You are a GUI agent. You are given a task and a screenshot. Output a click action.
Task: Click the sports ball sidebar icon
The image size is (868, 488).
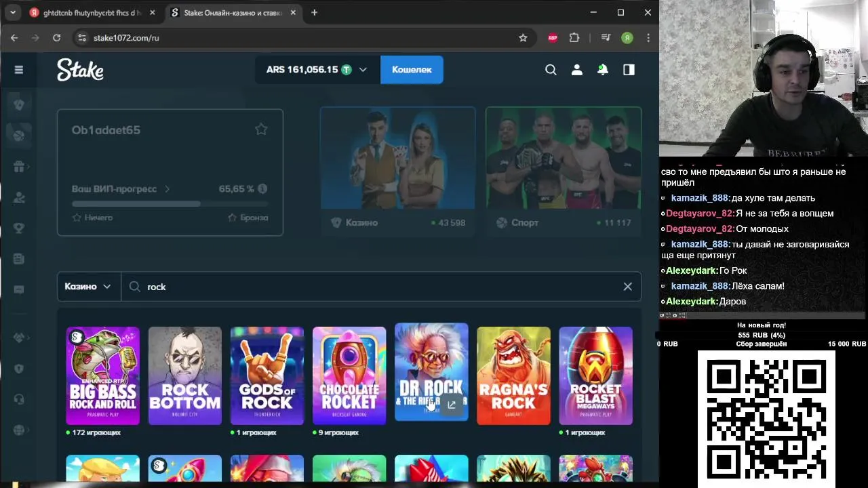click(19, 135)
